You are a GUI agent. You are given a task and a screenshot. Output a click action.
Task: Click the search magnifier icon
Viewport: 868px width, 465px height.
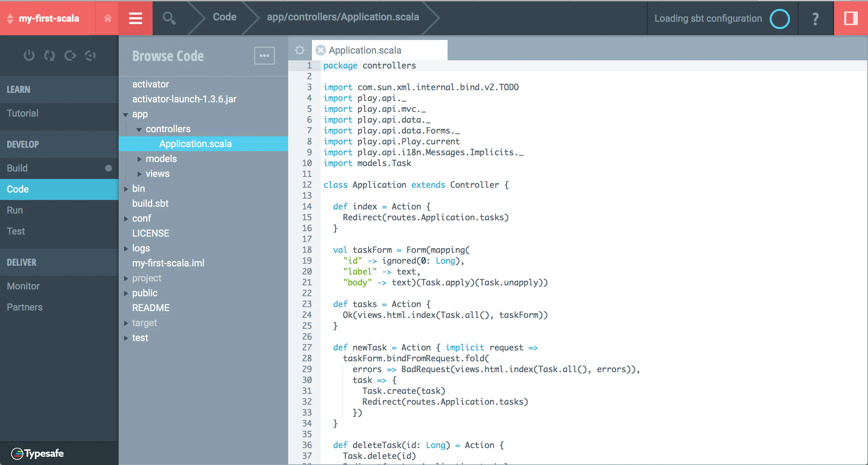169,18
